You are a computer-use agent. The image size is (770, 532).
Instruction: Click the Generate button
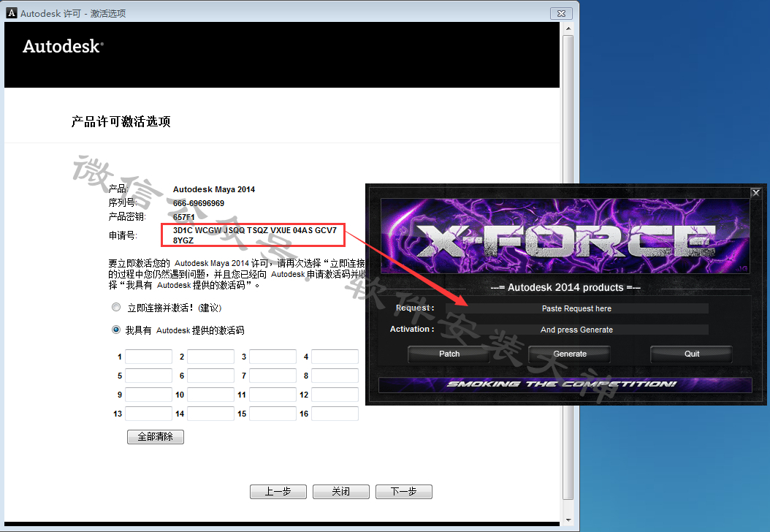click(x=570, y=354)
